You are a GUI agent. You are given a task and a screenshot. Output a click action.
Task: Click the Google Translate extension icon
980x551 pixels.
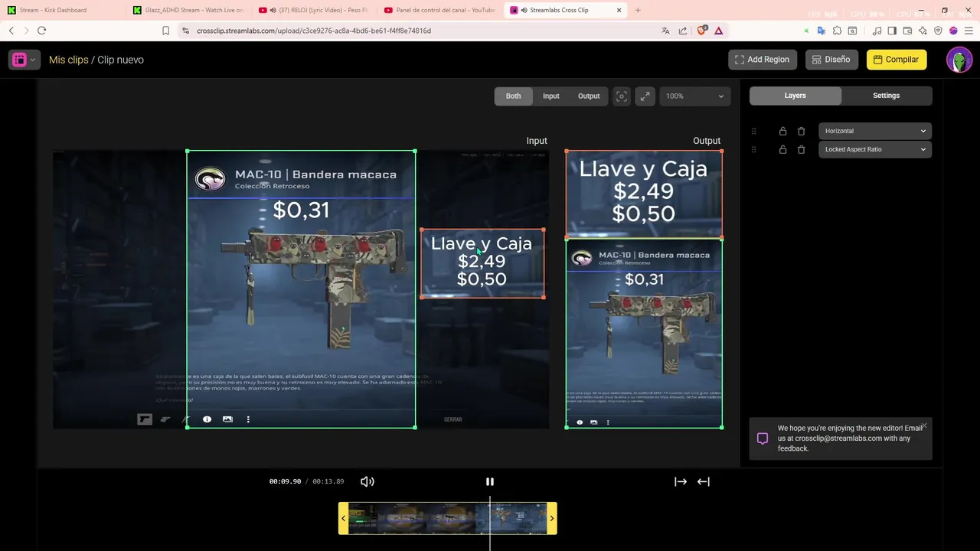click(822, 31)
